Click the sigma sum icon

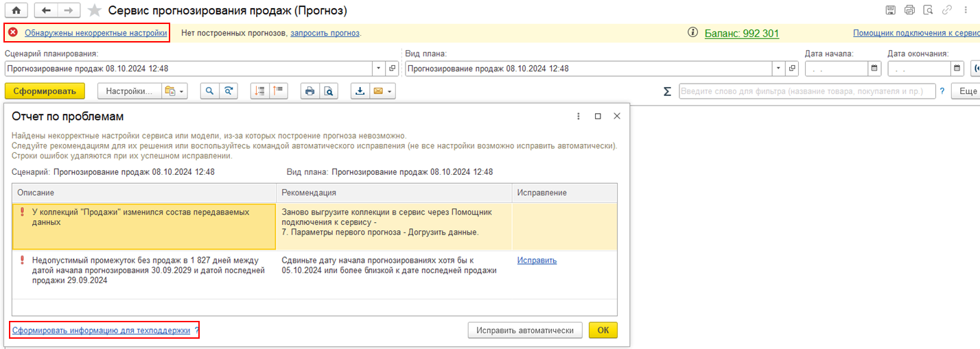667,91
